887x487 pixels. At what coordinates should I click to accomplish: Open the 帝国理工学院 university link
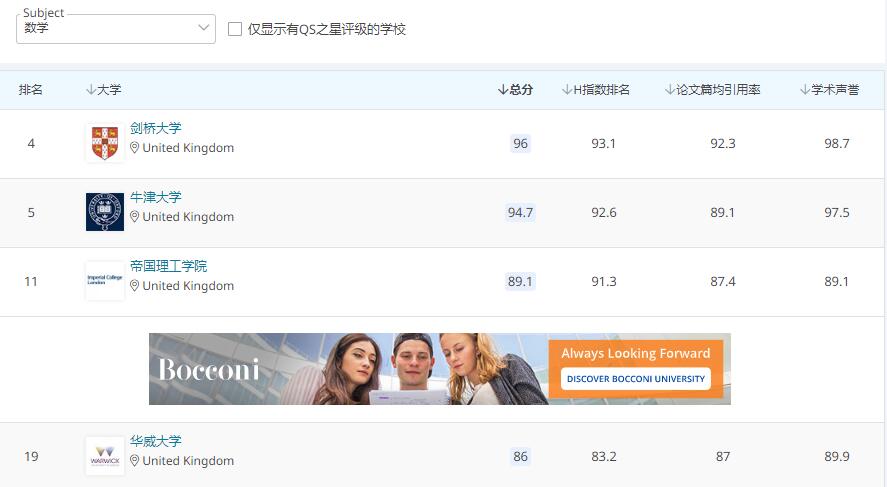point(169,266)
